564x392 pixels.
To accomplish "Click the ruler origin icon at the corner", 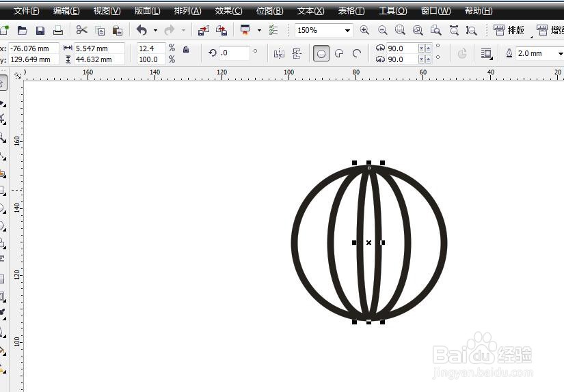I will coord(17,75).
